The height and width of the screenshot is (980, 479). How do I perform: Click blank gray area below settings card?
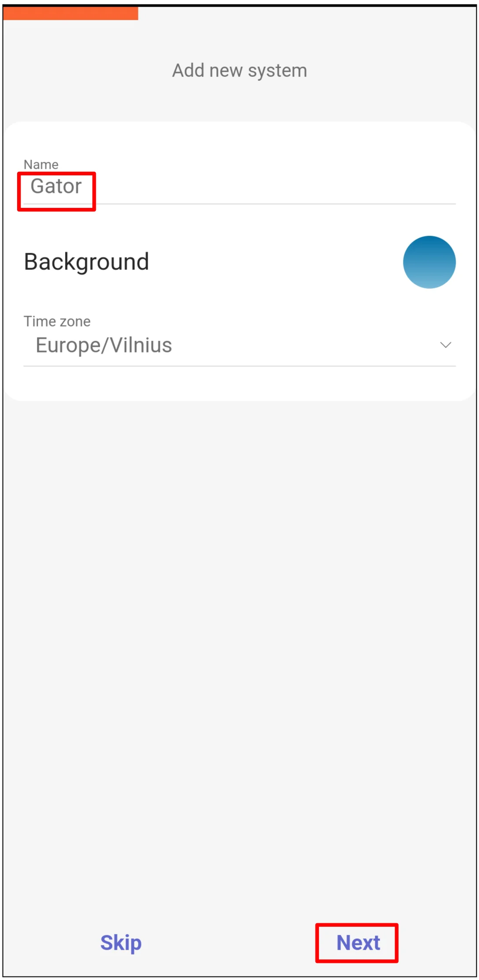239,615
